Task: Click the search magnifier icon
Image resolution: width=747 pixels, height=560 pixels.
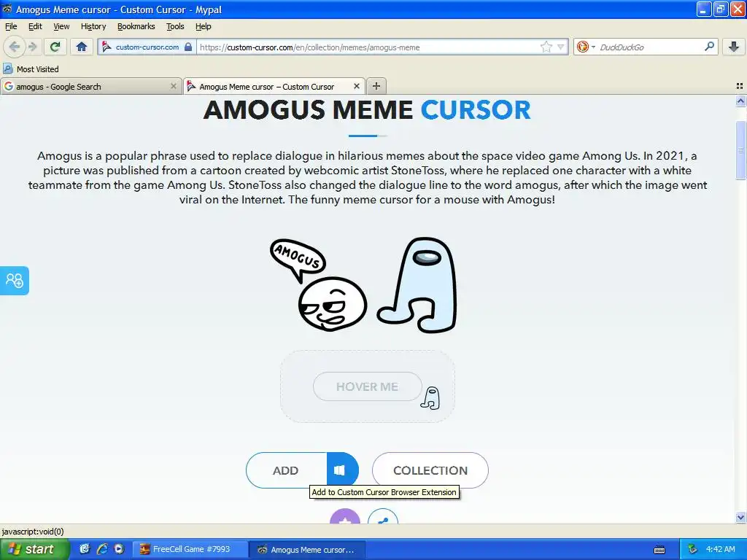Action: (709, 47)
